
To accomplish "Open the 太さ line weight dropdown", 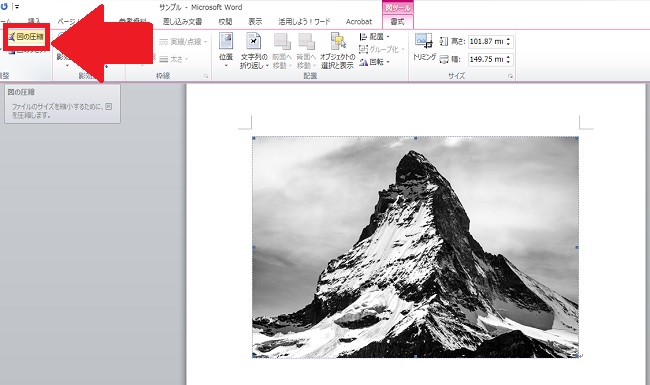I will click(174, 59).
